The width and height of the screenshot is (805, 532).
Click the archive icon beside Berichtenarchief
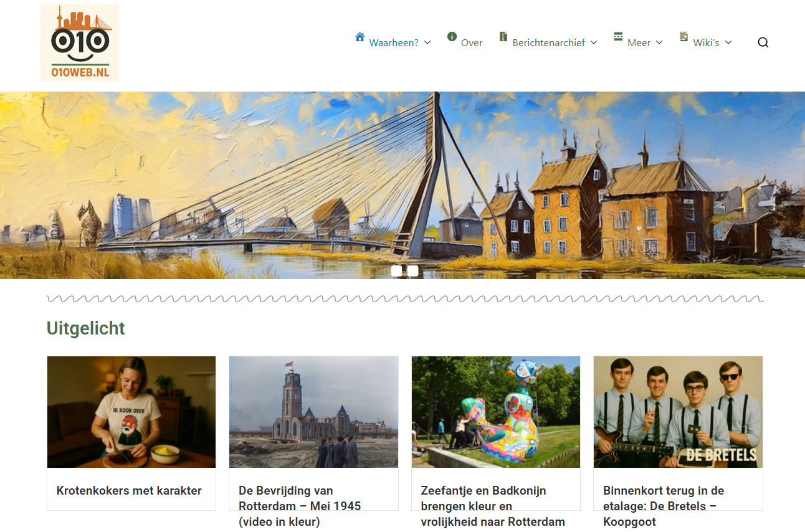(503, 37)
